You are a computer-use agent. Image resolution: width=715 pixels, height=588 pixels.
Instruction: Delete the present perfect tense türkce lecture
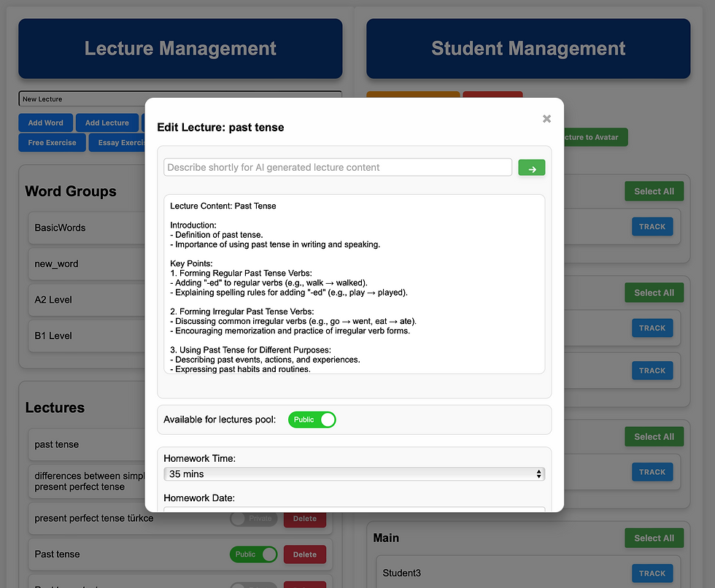click(x=304, y=519)
